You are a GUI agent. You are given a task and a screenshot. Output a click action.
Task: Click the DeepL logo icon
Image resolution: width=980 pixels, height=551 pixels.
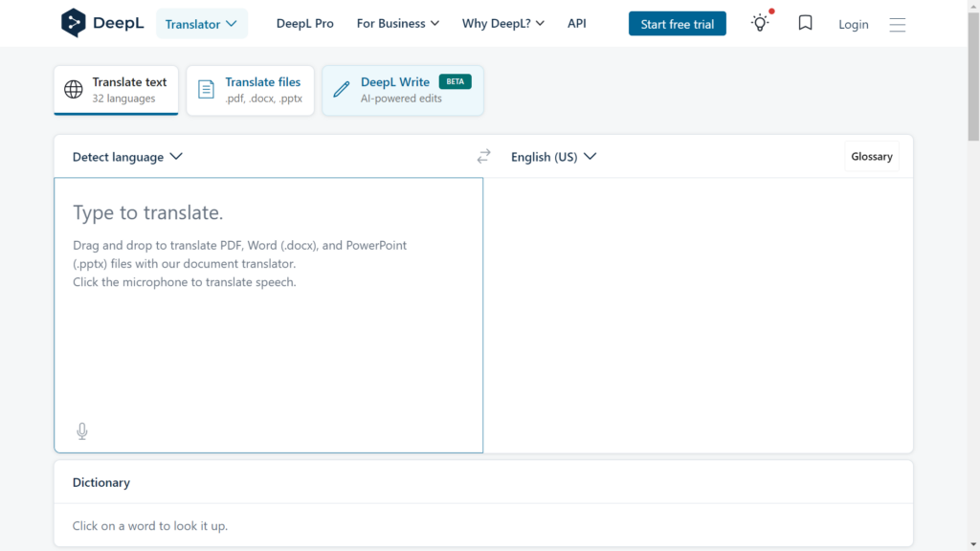(x=73, y=23)
